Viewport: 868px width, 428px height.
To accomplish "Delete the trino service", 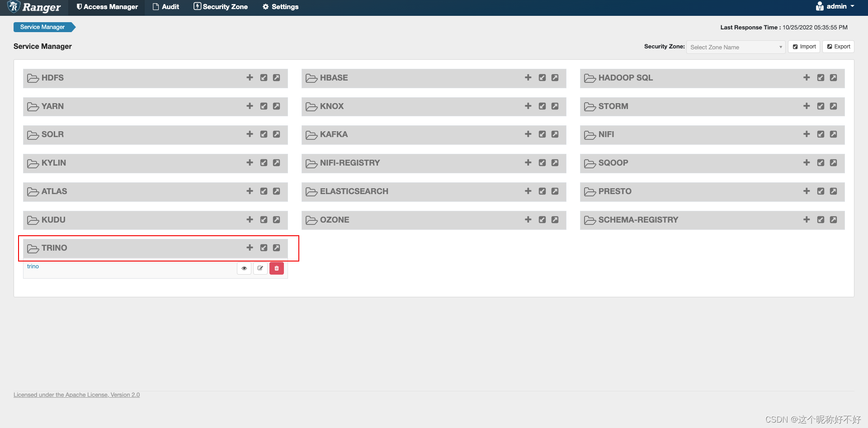I will (x=277, y=268).
